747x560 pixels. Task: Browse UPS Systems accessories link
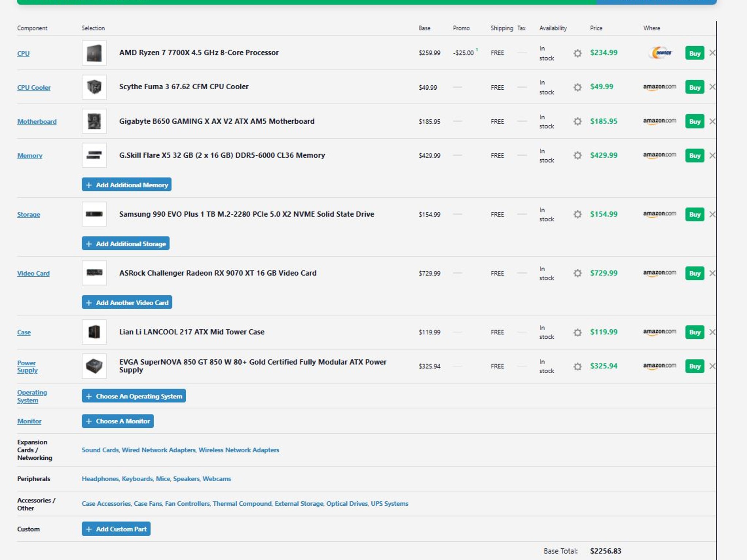tap(390, 503)
